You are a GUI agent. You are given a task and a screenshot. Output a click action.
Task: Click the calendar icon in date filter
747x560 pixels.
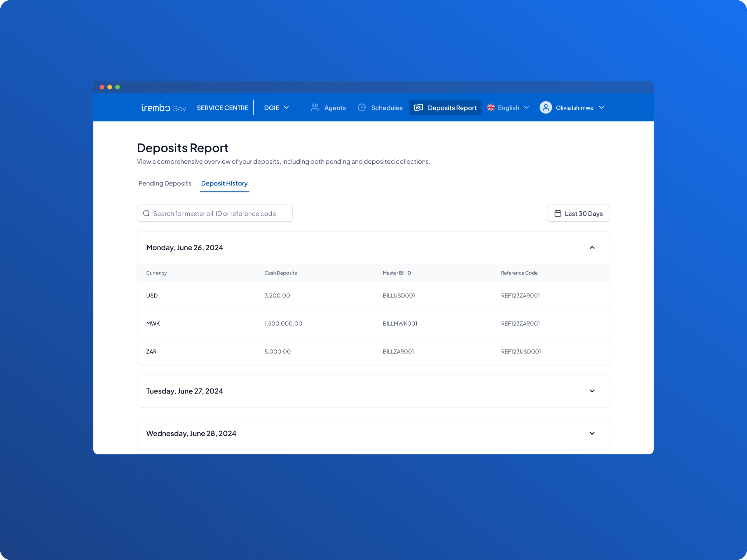pos(558,213)
